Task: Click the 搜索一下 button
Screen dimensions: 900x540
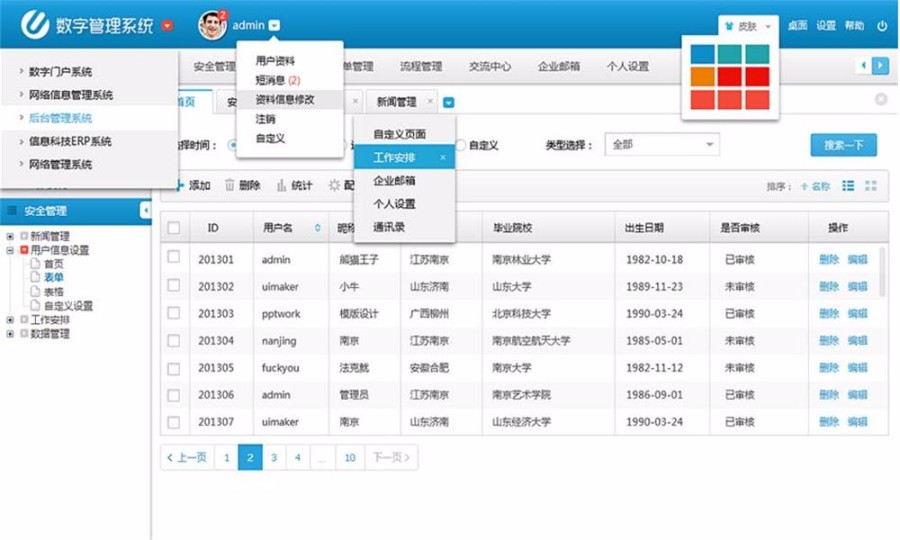Action: pyautogui.click(x=843, y=145)
